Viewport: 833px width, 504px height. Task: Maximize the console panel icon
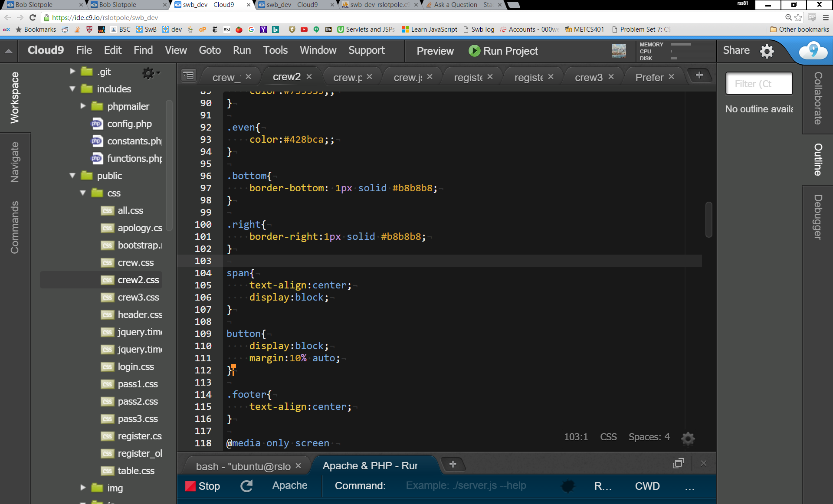678,464
